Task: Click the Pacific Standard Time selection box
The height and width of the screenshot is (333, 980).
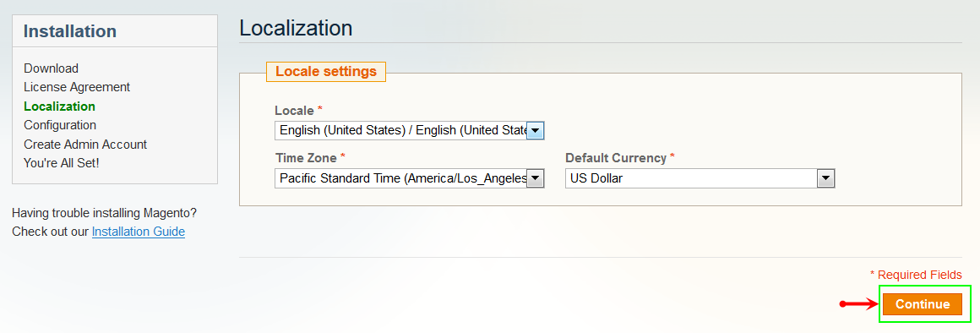Action: click(x=410, y=178)
